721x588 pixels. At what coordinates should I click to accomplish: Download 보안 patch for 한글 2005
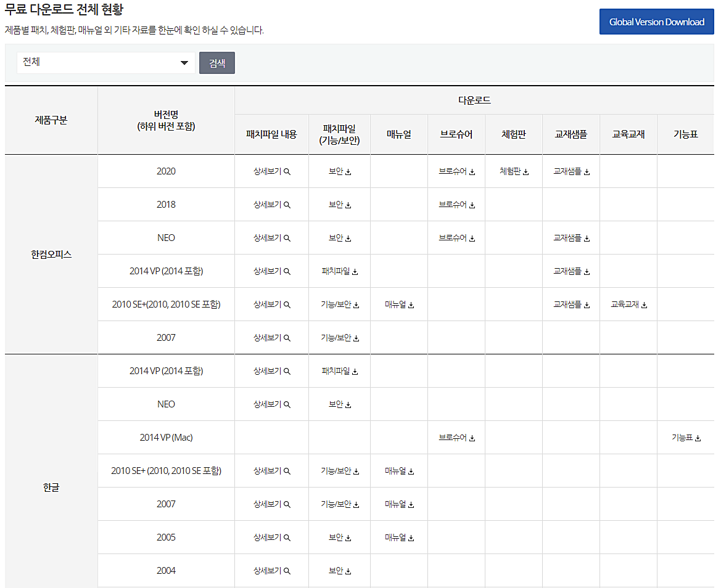(x=340, y=537)
